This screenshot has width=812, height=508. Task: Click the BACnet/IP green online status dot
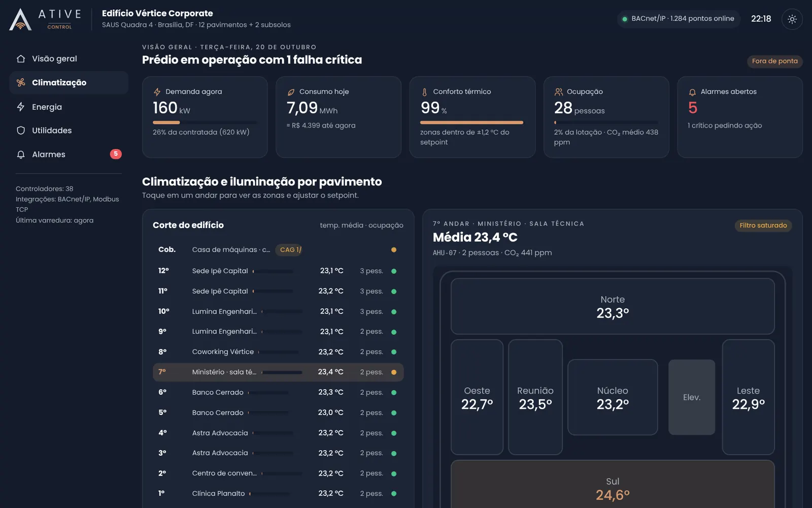coord(625,19)
